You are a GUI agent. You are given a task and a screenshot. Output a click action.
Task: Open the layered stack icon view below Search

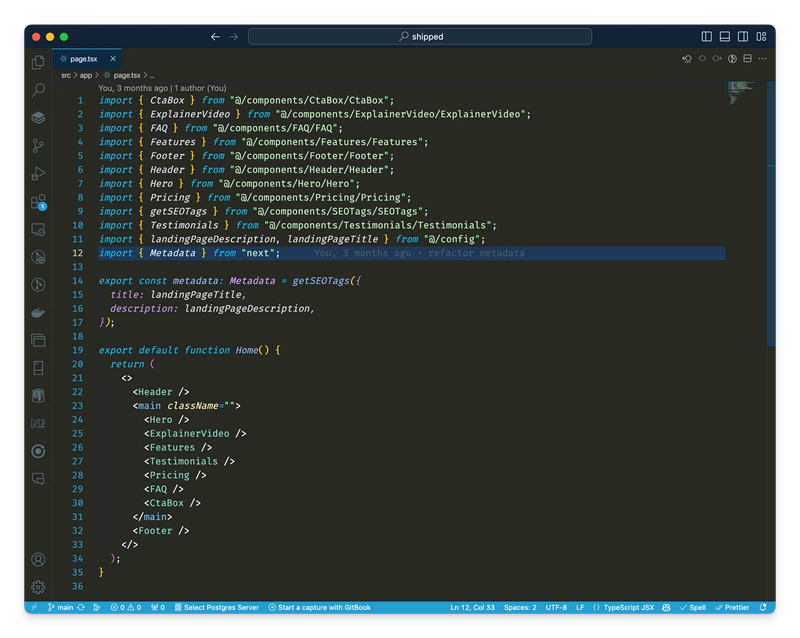click(38, 117)
